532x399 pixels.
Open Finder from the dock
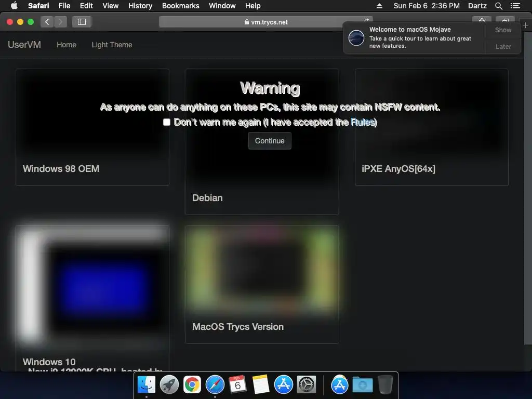pyautogui.click(x=147, y=384)
